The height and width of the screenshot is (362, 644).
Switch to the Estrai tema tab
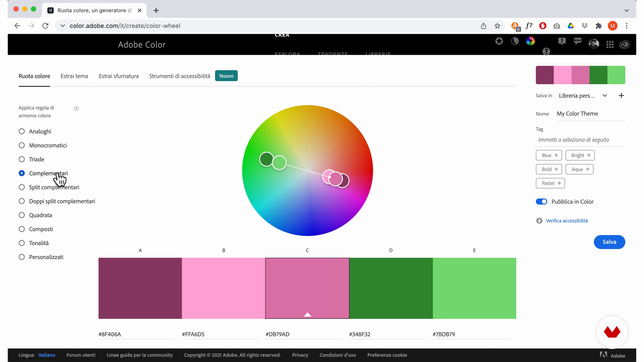click(x=74, y=76)
